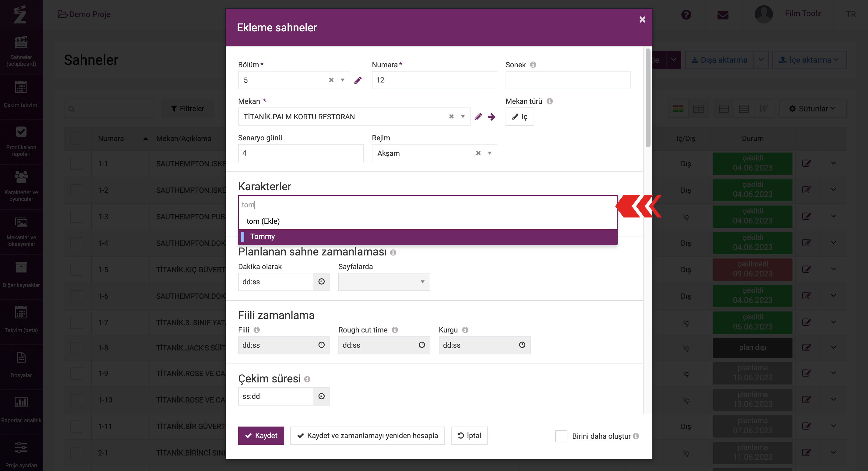Click the Mekan türü info icon
The width and height of the screenshot is (868, 471).
point(549,101)
